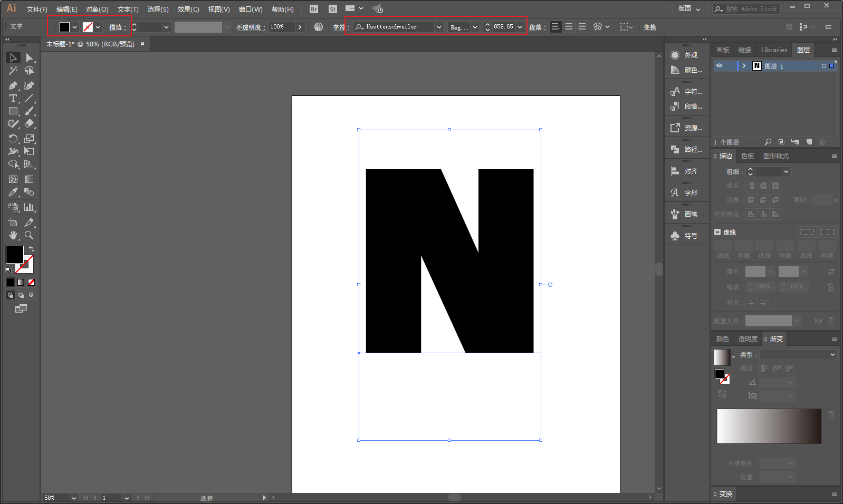Click the 描边 link in control bar
The height and width of the screenshot is (504, 843).
point(117,27)
